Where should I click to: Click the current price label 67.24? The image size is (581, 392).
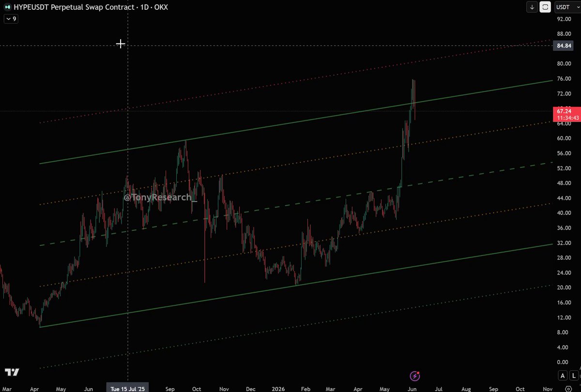pos(564,111)
